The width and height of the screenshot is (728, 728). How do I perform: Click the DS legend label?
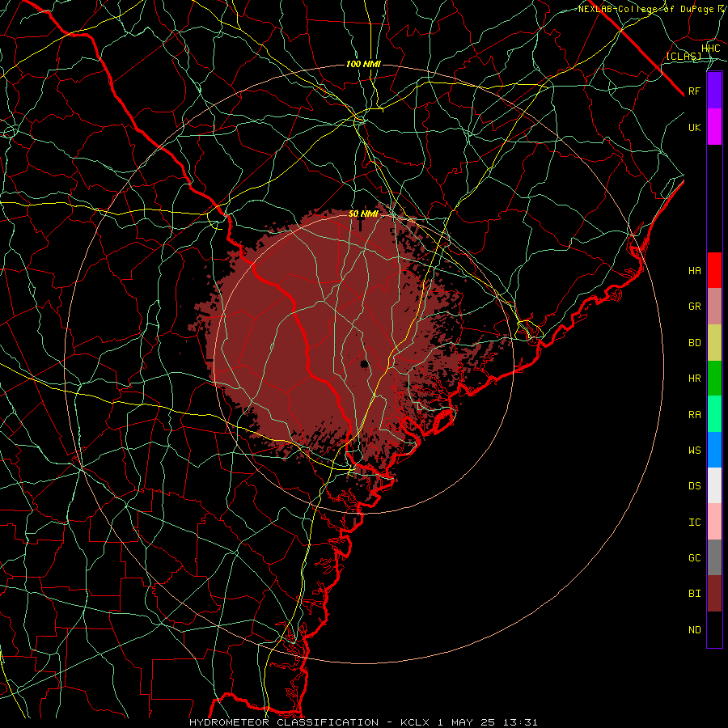pyautogui.click(x=694, y=486)
